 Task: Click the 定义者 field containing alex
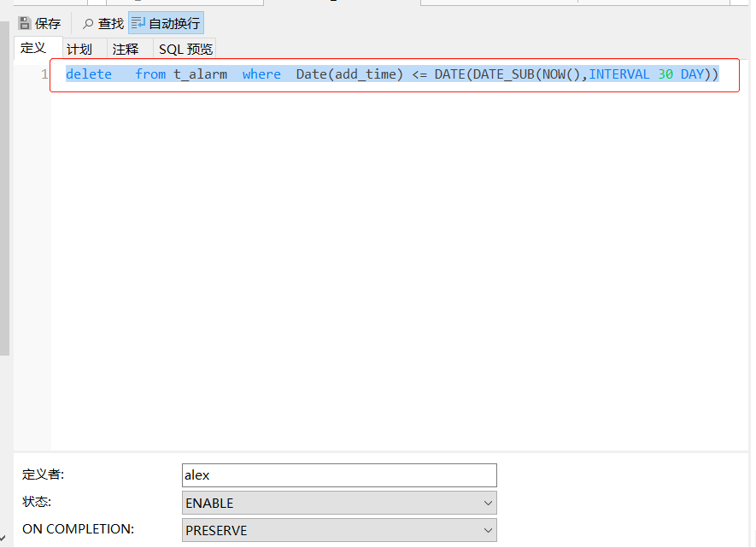click(339, 475)
